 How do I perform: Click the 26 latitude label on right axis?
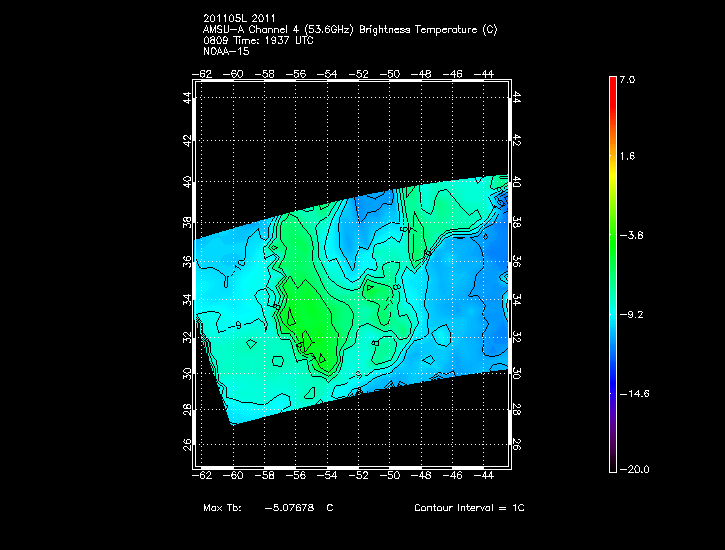tap(517, 445)
